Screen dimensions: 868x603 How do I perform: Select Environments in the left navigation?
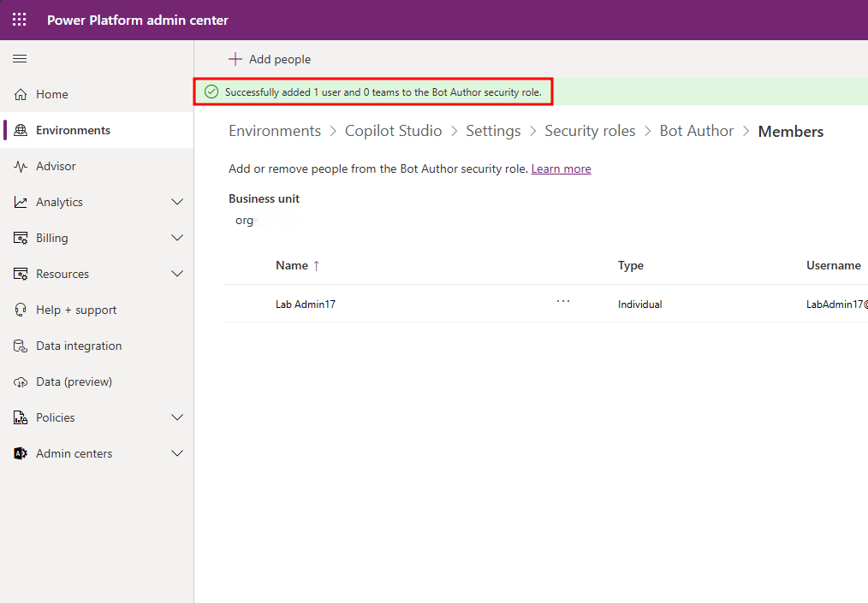tap(73, 131)
